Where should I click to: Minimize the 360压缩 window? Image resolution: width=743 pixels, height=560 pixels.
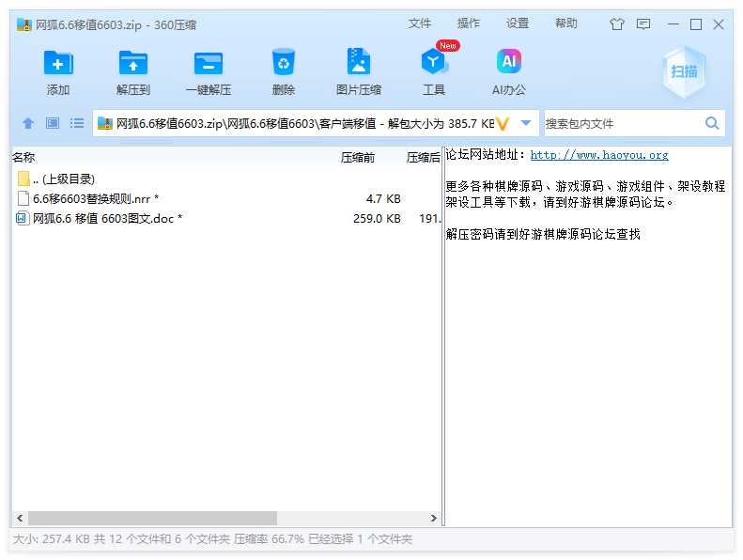click(x=673, y=24)
